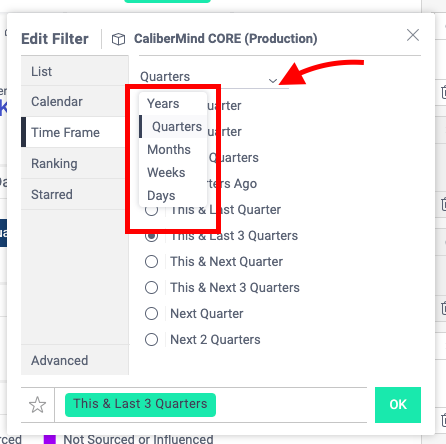Collapse the Quarters dropdown via its chevron
446x444 pixels.
tap(273, 80)
